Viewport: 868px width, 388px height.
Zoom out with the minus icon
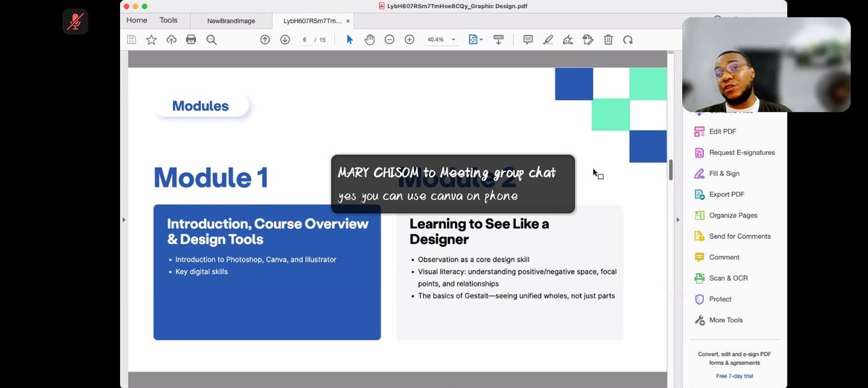tap(389, 40)
